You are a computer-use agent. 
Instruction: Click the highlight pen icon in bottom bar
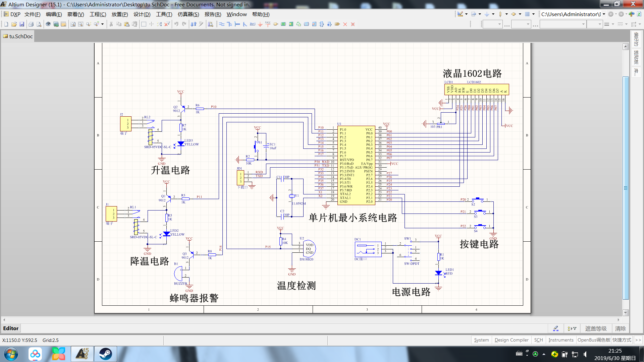[x=556, y=328]
